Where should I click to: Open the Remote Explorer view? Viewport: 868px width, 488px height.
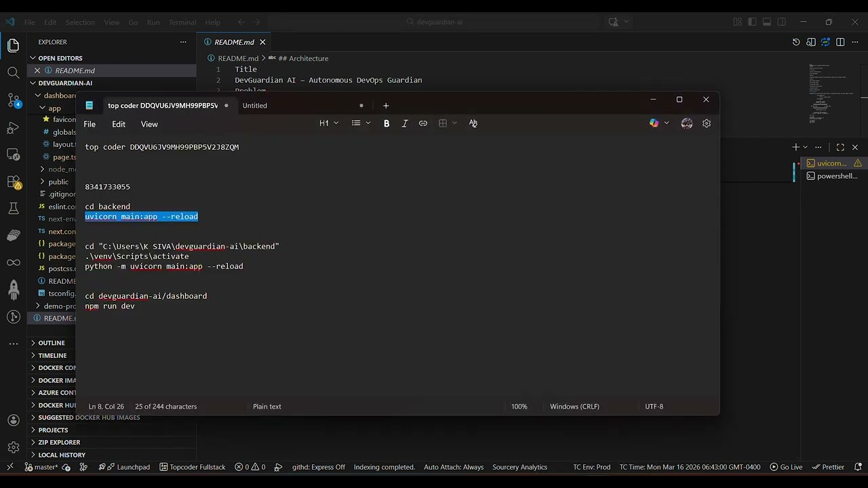click(x=13, y=155)
